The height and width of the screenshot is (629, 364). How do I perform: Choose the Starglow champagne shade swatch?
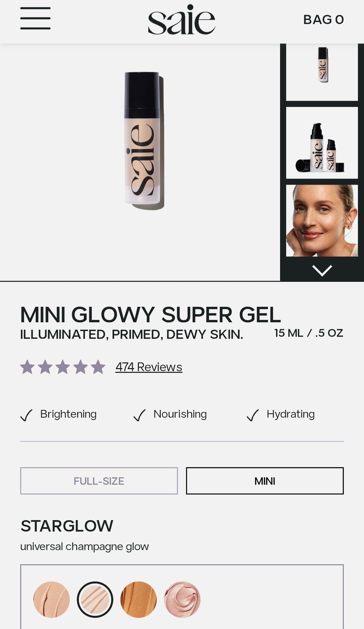(x=95, y=599)
